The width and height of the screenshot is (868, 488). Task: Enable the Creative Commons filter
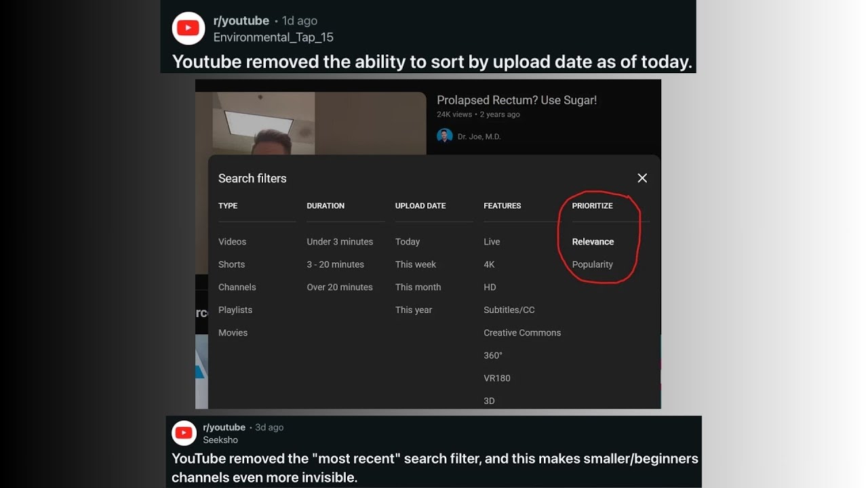[x=522, y=333]
